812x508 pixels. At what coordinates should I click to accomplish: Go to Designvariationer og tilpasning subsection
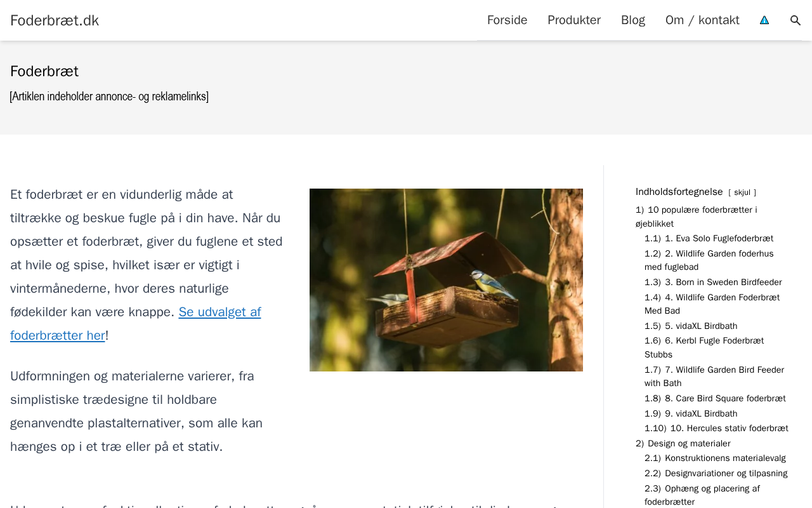click(x=716, y=474)
